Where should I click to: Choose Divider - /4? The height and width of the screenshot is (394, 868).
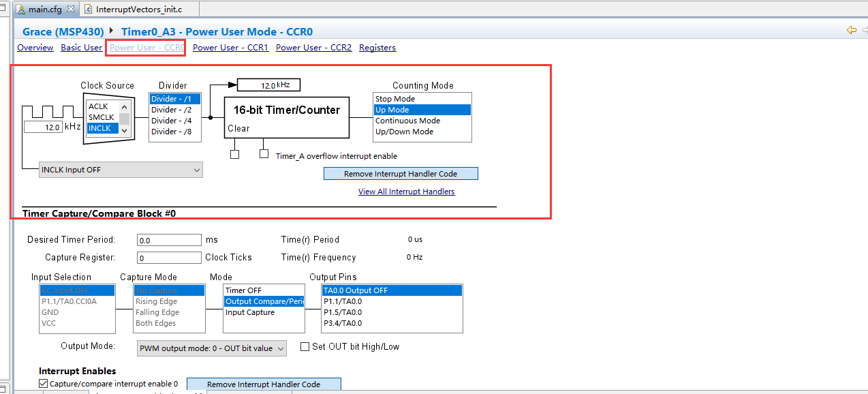tap(175, 121)
